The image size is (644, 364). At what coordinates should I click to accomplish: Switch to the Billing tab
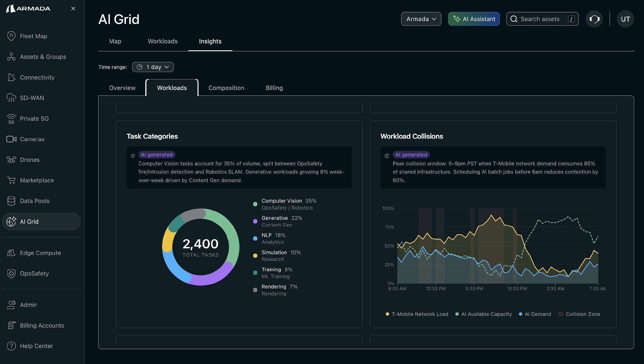[274, 88]
